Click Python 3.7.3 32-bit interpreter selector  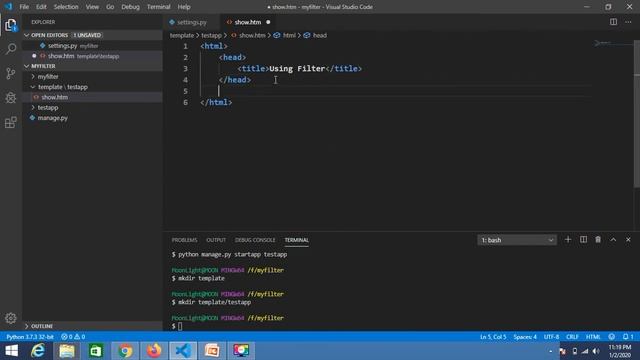point(30,337)
